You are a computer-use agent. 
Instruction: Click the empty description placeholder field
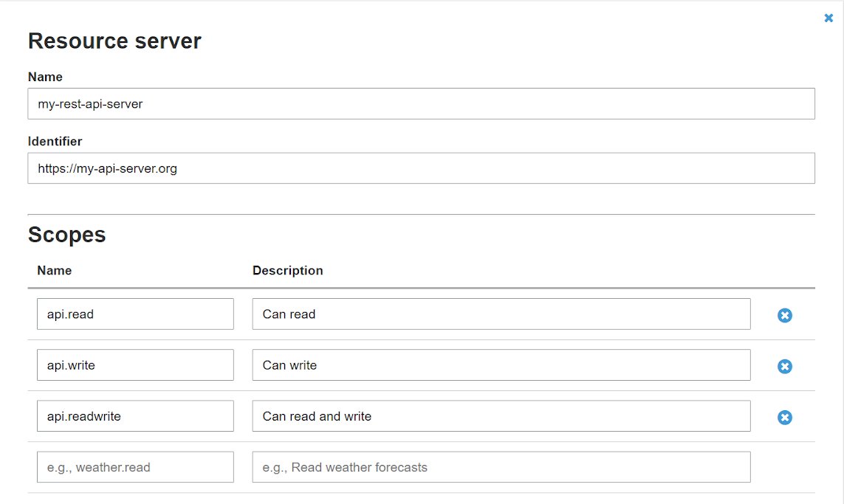pos(501,466)
